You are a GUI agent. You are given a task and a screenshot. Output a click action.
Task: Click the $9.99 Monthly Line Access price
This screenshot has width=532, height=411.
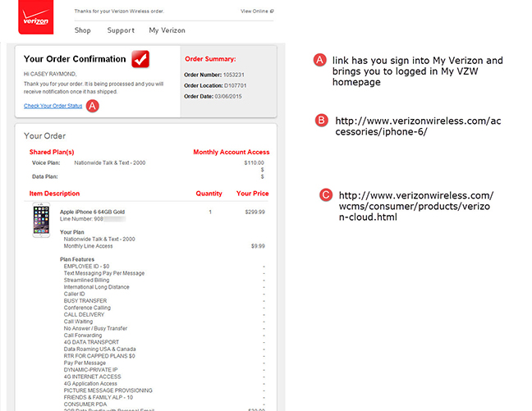click(x=258, y=246)
